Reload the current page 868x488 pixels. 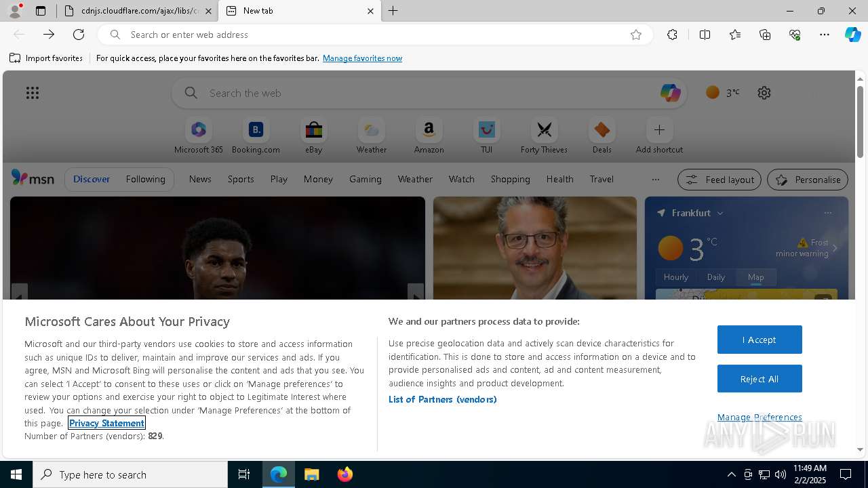click(x=79, y=35)
